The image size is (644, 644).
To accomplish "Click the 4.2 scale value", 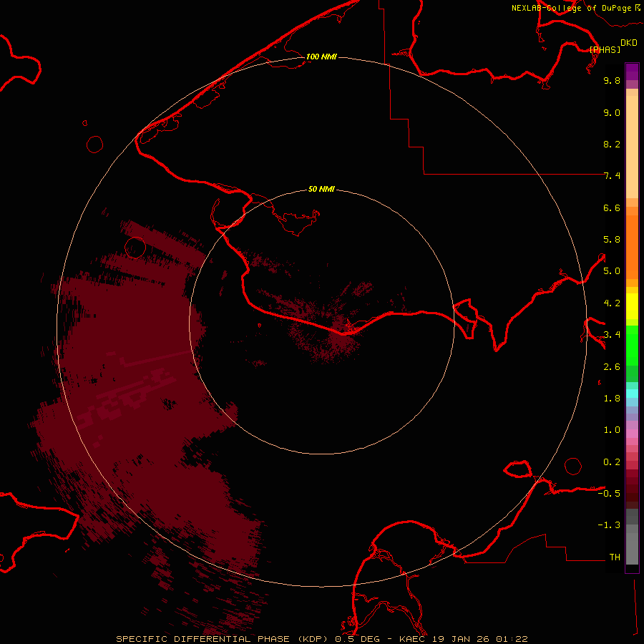I will point(612,303).
